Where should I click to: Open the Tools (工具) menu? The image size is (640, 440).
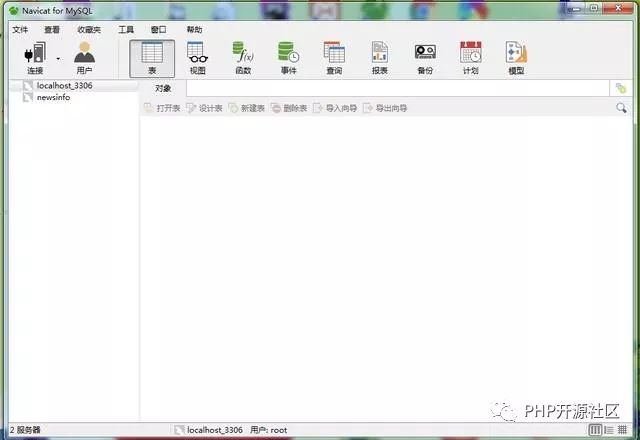point(126,29)
